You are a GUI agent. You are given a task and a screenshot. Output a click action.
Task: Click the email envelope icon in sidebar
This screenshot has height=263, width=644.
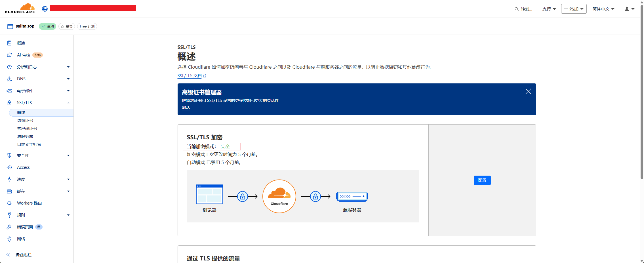tap(9, 91)
